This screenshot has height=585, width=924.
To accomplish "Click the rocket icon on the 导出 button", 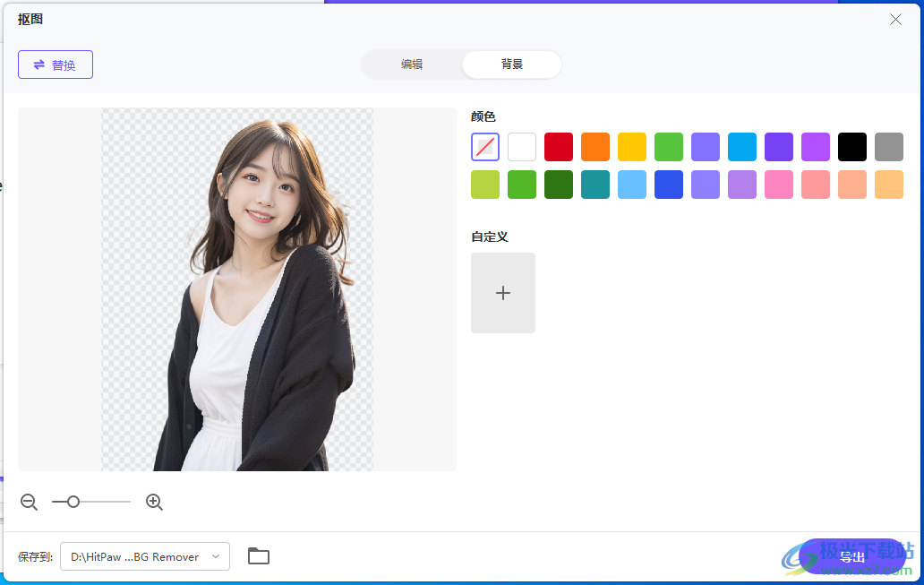I will (827, 556).
